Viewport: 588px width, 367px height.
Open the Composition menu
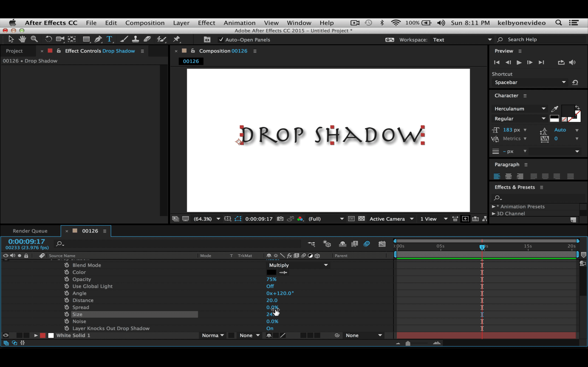click(x=145, y=22)
